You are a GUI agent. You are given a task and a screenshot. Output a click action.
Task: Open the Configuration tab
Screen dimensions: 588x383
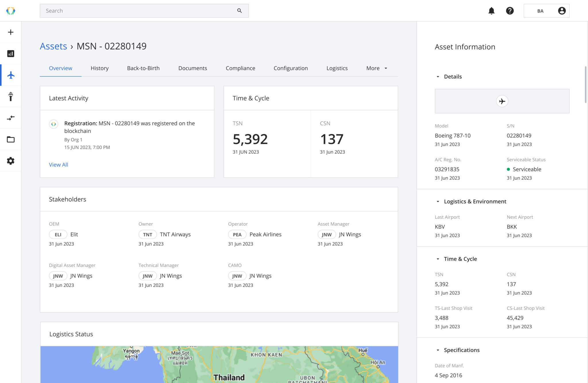click(x=291, y=68)
